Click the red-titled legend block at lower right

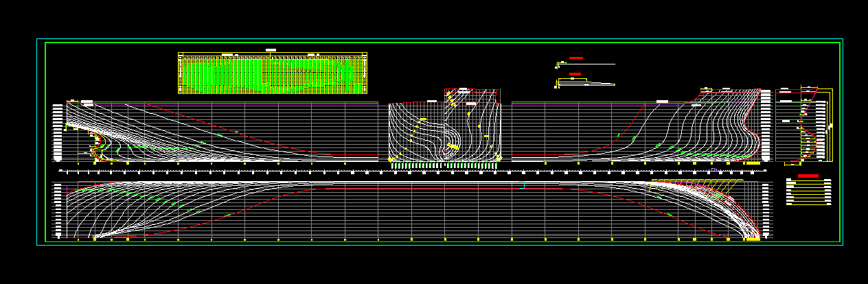tap(808, 190)
